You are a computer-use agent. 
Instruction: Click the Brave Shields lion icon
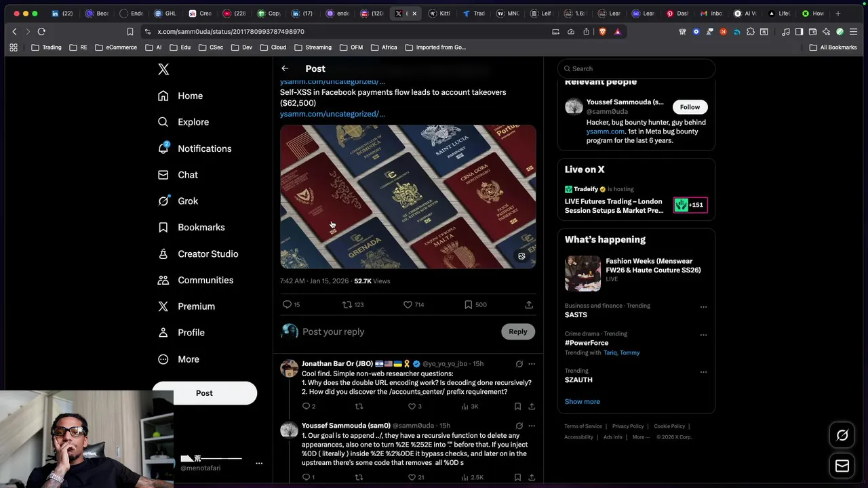point(602,31)
